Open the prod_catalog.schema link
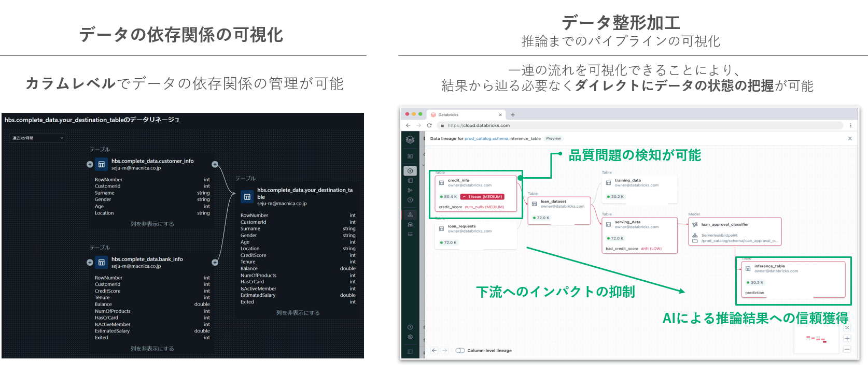Image resolution: width=868 pixels, height=375 pixels. 486,139
